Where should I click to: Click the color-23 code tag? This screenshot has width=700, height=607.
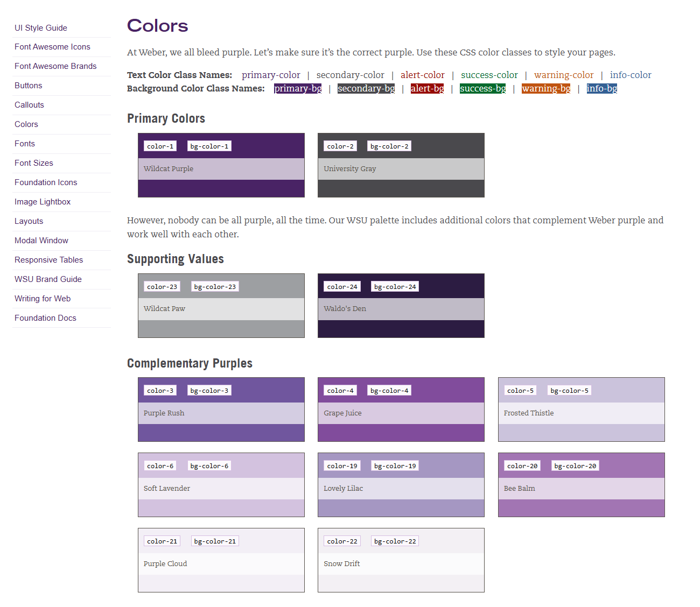pos(162,286)
